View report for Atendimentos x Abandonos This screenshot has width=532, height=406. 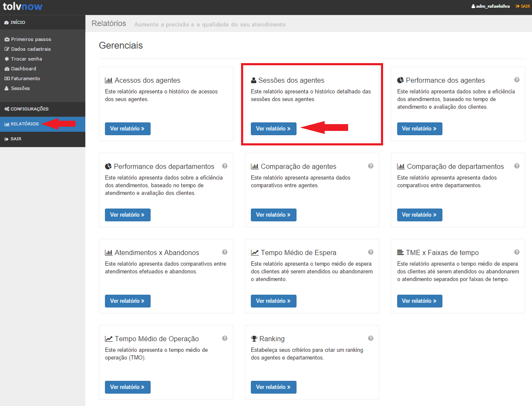pyautogui.click(x=128, y=301)
